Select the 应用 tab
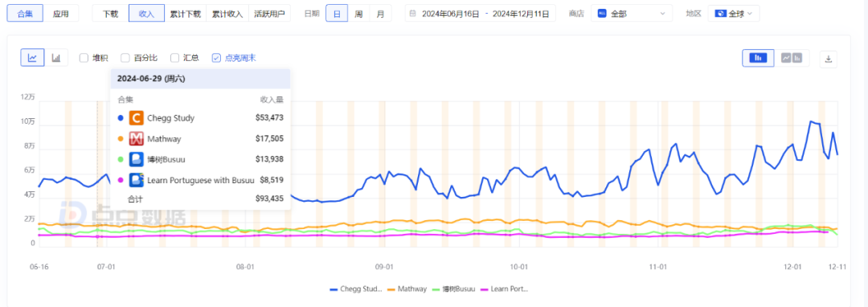Image resolution: width=868 pixels, height=307 pixels. [61, 14]
